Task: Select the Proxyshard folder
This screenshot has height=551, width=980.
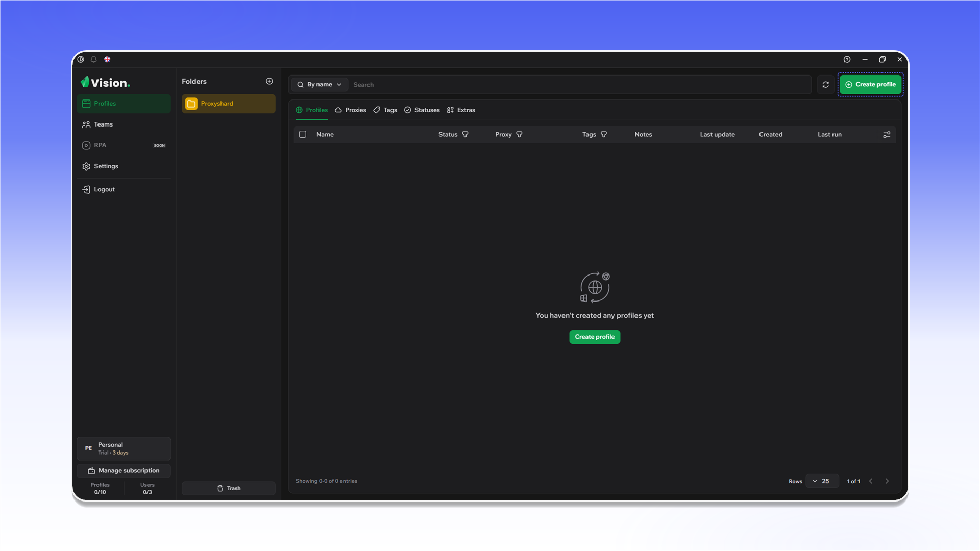Action: coord(229,104)
